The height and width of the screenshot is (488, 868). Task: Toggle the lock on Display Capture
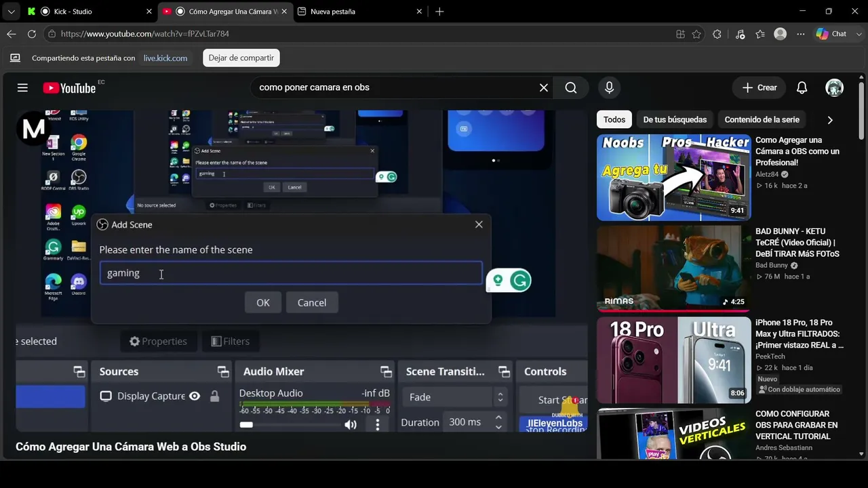click(214, 396)
